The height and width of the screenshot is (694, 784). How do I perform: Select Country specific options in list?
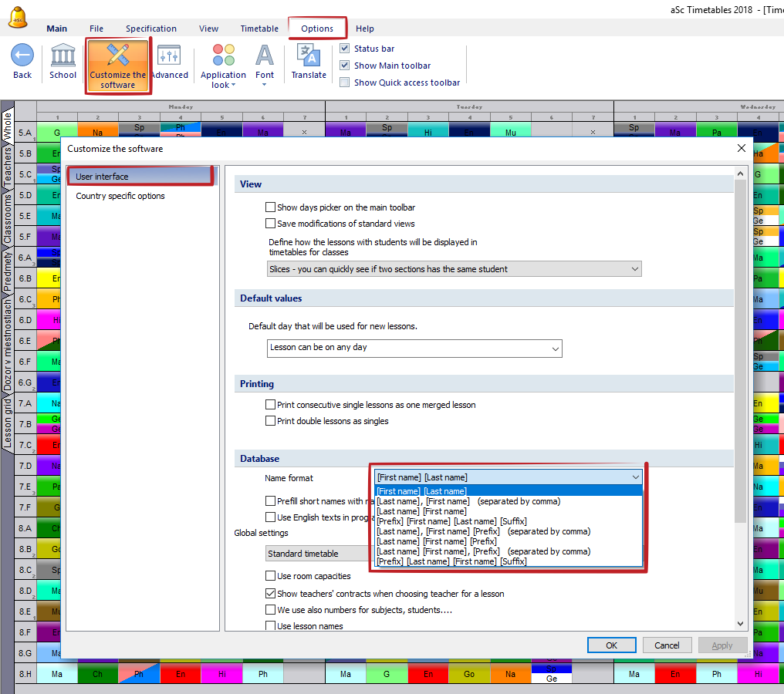(120, 196)
